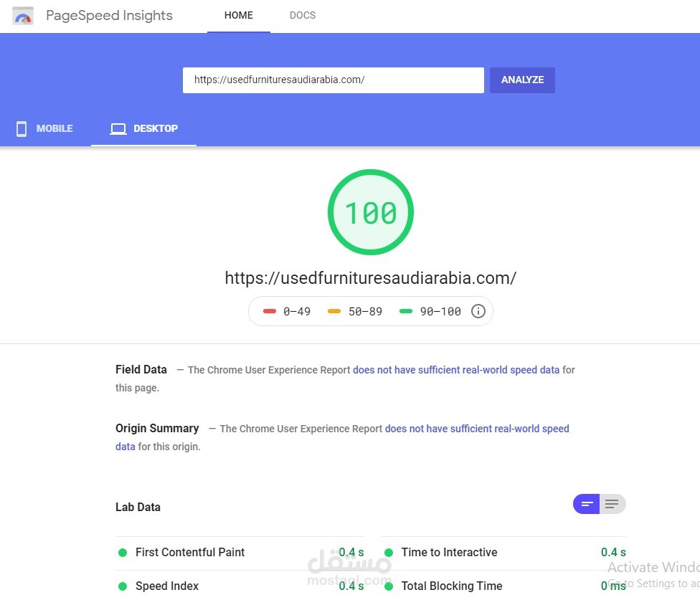This screenshot has height=600, width=700.
Task: Click the Total Blocking Time green dot
Action: point(389,586)
